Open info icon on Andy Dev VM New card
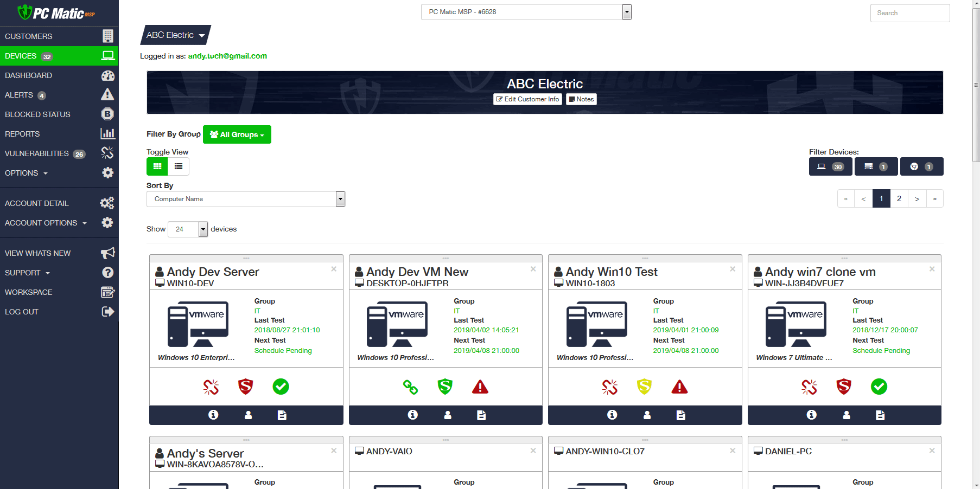This screenshot has height=489, width=980. click(x=413, y=415)
